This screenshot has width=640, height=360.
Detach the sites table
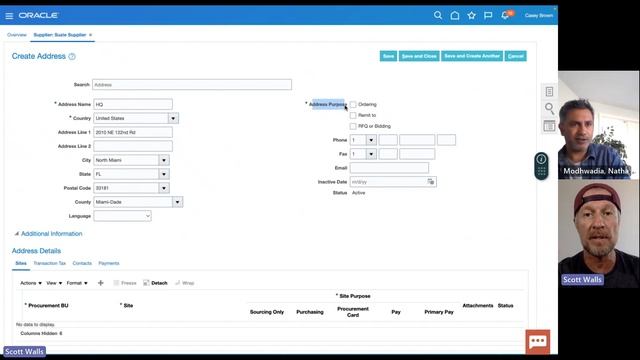(x=155, y=283)
